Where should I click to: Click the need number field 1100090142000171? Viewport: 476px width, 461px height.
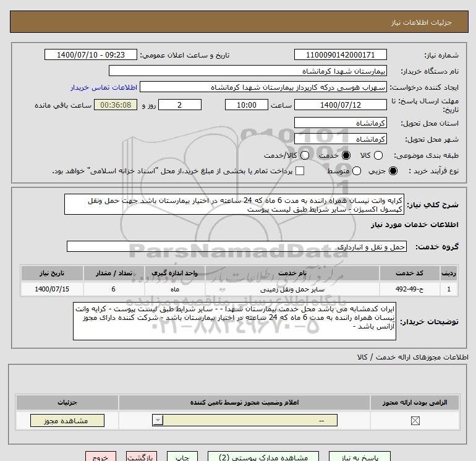click(340, 54)
